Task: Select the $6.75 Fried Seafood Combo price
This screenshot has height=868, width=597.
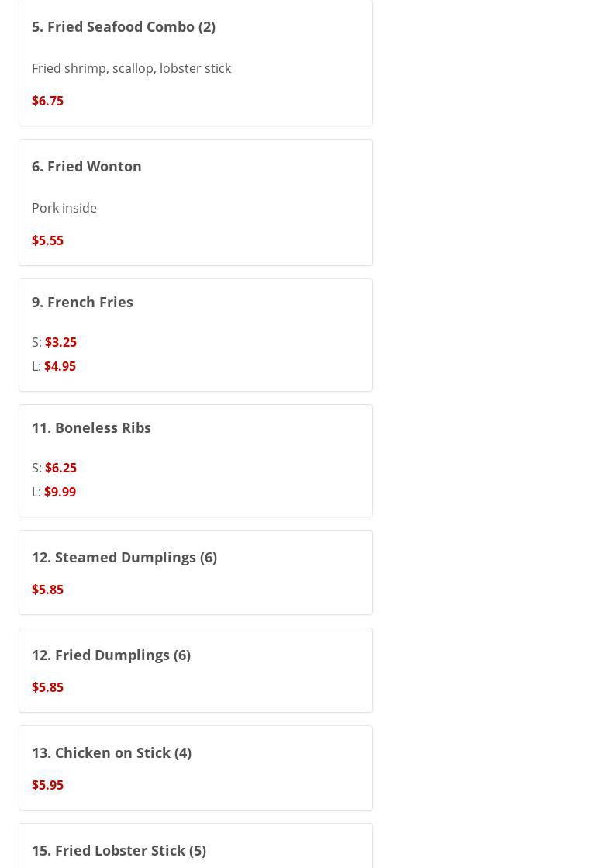Action: (x=47, y=101)
